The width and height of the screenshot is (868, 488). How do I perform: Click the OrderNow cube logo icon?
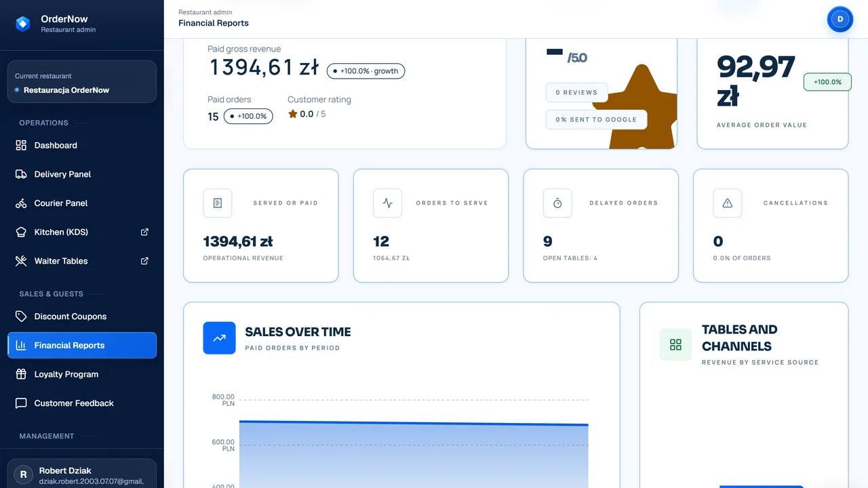23,24
